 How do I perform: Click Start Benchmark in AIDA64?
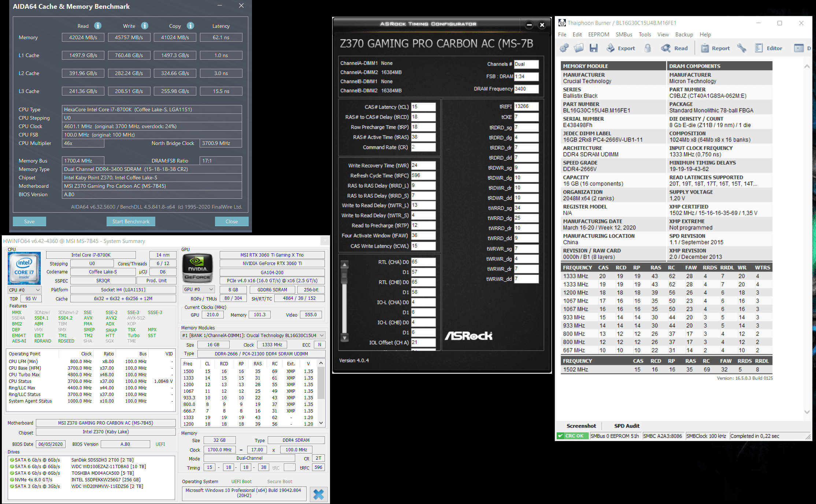point(131,221)
